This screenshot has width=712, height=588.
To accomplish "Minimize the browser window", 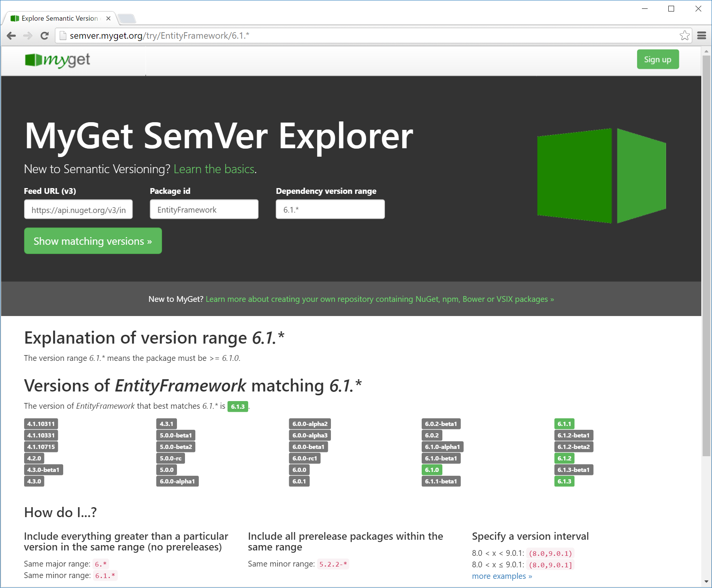I will (x=645, y=8).
